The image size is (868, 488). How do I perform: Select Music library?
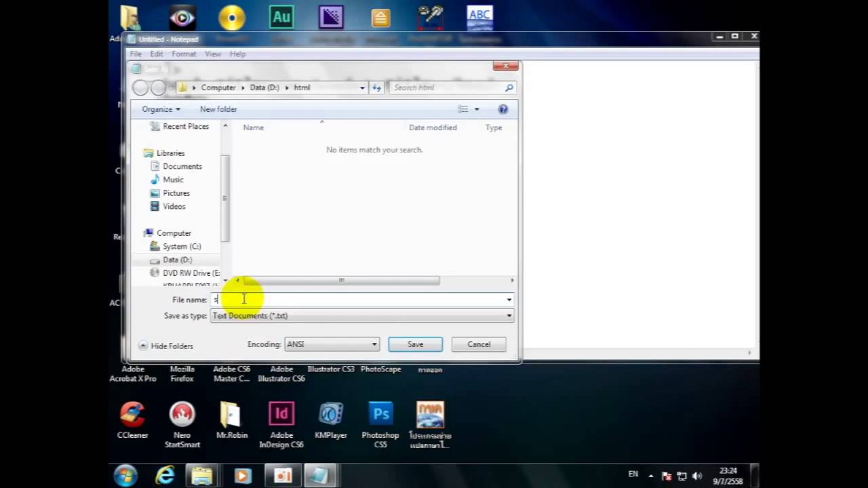[x=166, y=180]
